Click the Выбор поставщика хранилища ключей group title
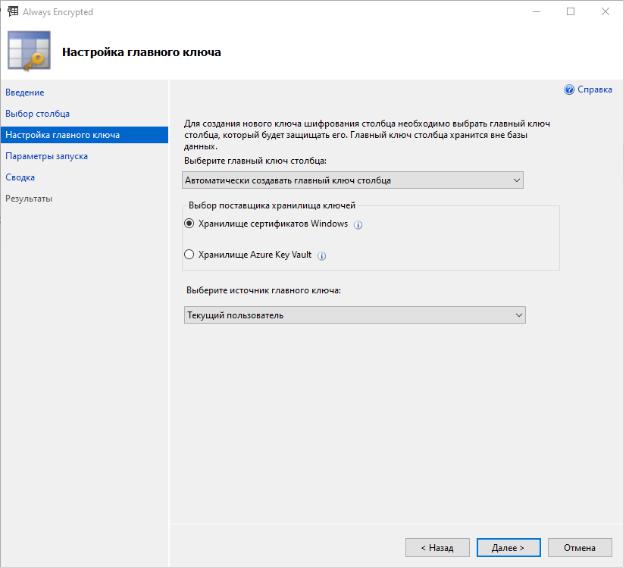This screenshot has width=624, height=568. click(x=272, y=205)
